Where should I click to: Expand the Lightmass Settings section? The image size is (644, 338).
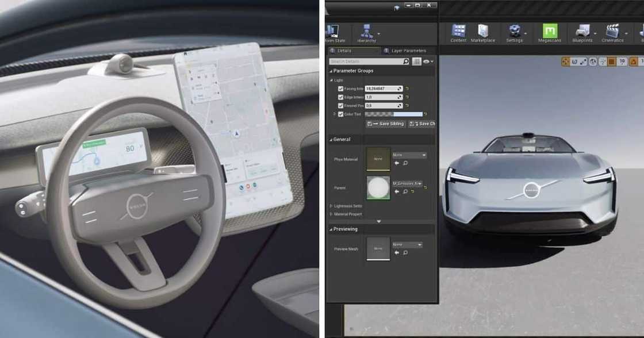point(331,205)
